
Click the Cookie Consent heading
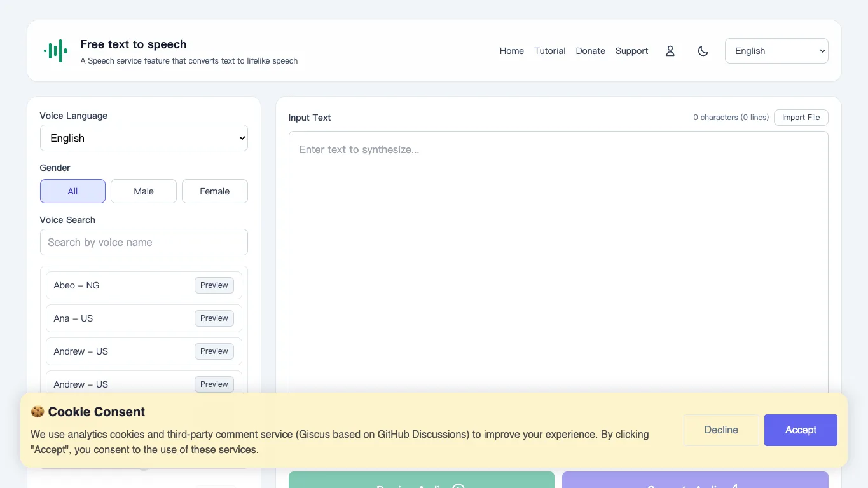88,412
